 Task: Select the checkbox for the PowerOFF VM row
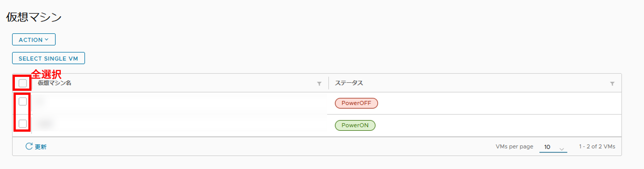[23, 102]
